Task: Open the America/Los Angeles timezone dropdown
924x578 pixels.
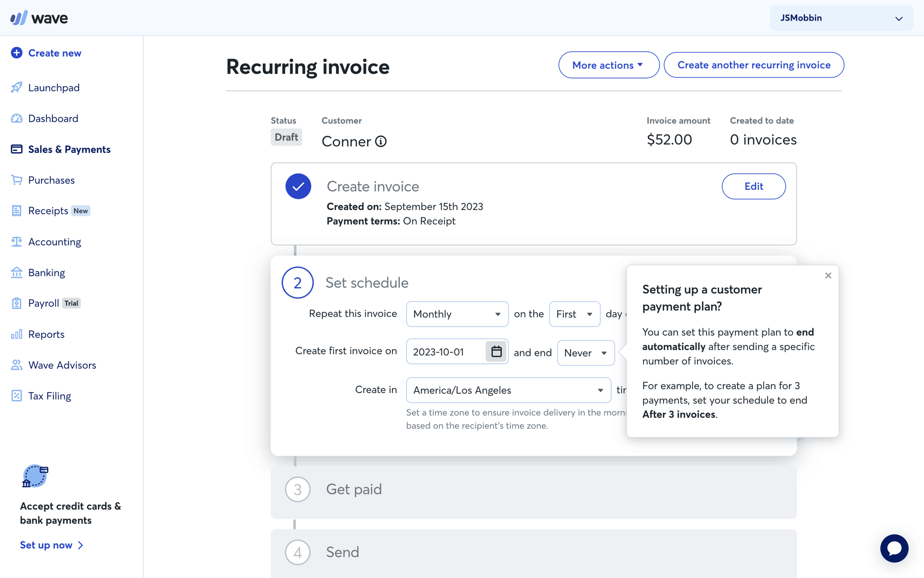Action: (509, 390)
